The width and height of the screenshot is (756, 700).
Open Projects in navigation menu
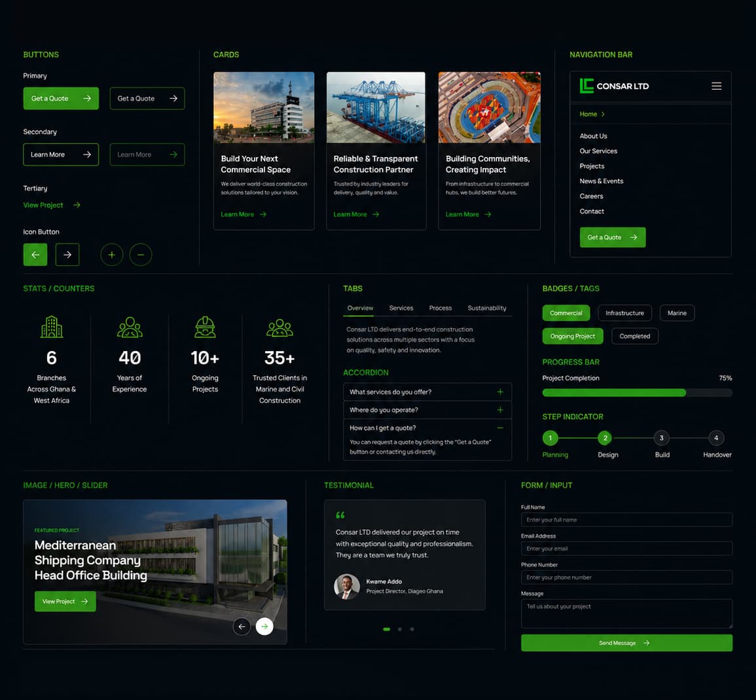click(x=592, y=166)
